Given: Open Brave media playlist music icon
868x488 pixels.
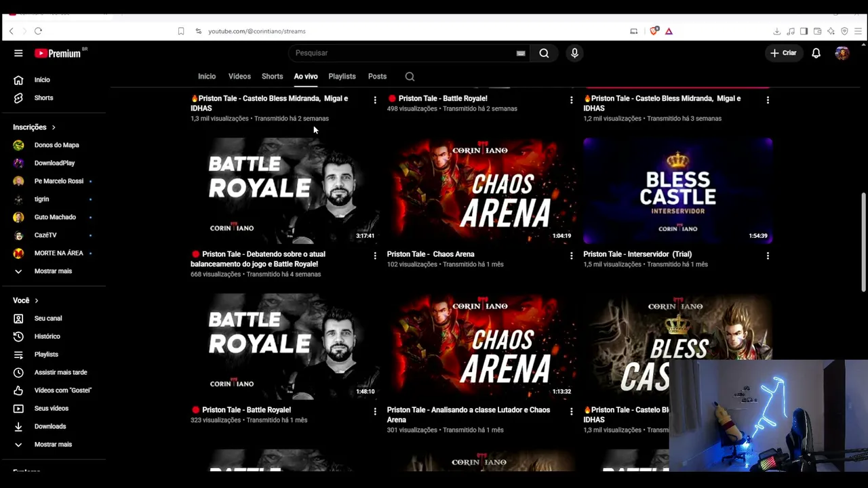Looking at the screenshot, I should [791, 31].
